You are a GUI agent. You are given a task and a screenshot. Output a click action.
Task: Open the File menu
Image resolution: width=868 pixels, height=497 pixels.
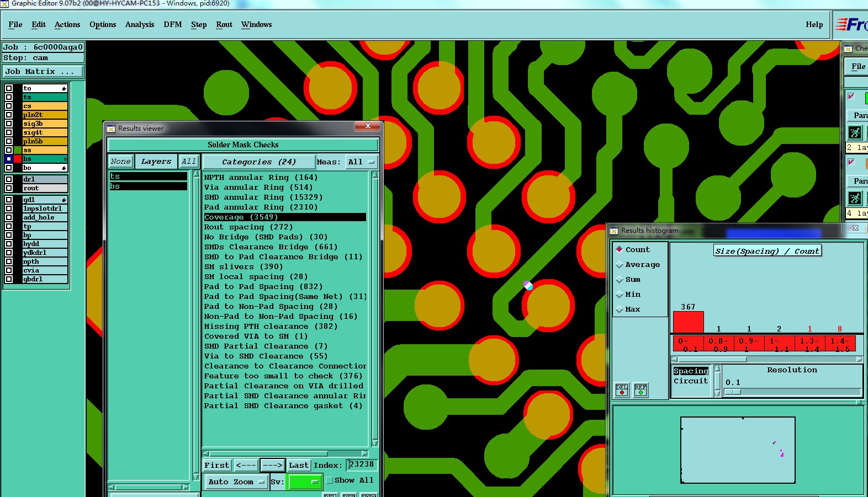[15, 24]
